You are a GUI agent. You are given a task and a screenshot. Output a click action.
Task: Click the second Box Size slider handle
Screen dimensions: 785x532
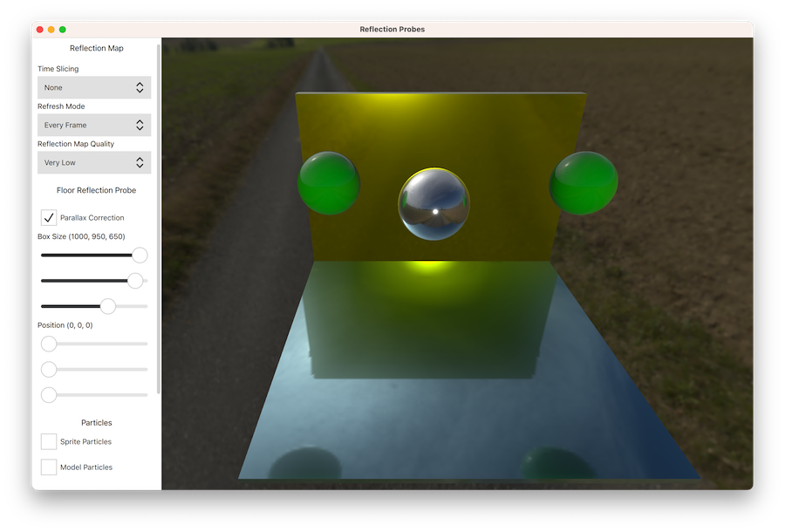(135, 281)
